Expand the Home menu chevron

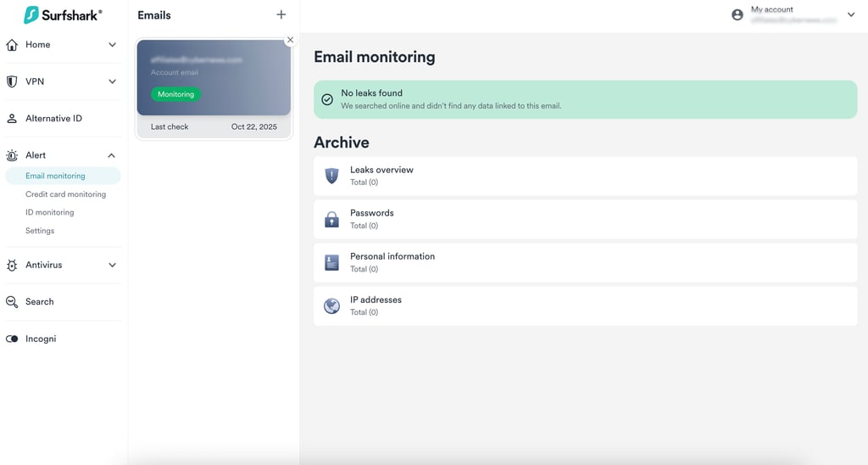(x=113, y=45)
